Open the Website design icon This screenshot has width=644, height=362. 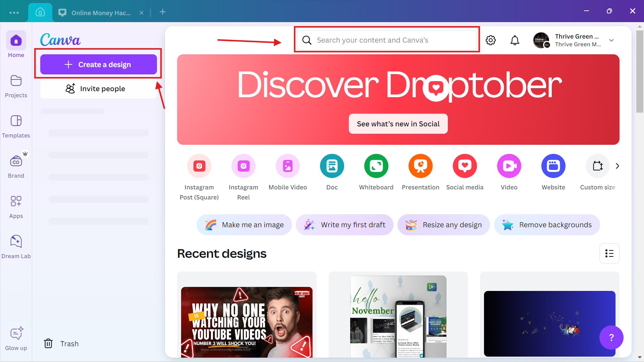tap(553, 166)
